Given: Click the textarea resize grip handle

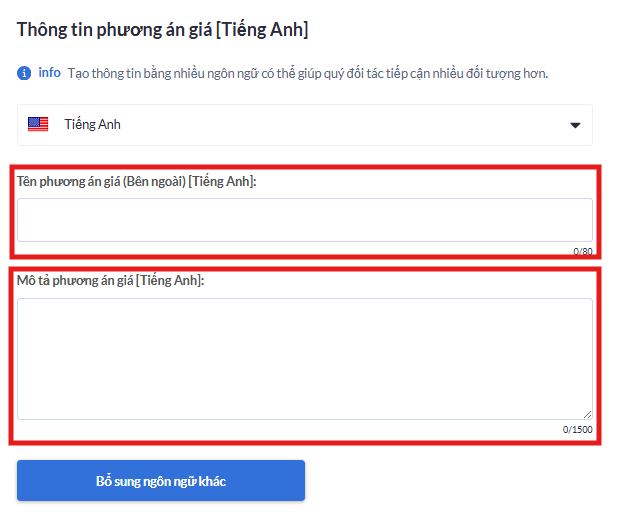Looking at the screenshot, I should click(587, 414).
